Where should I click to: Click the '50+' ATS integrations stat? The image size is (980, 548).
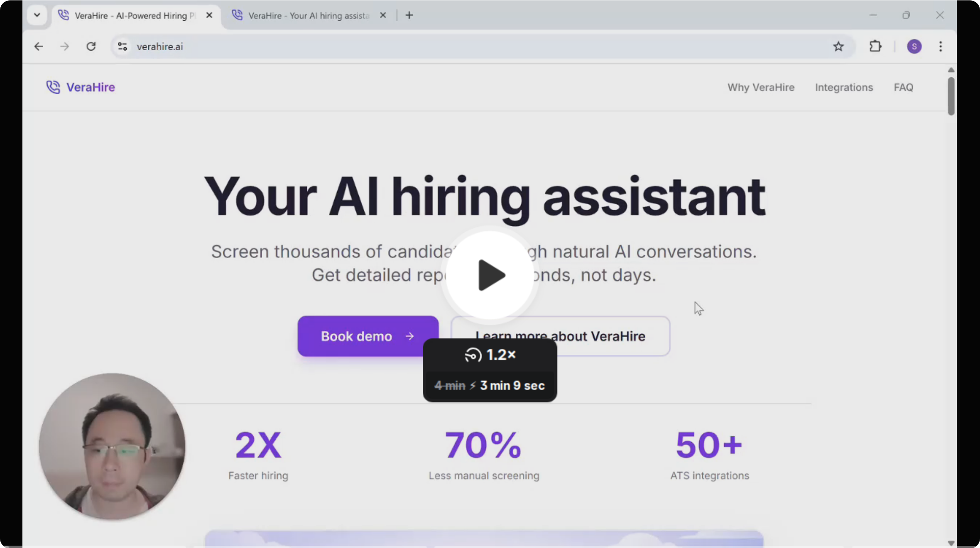[709, 445]
